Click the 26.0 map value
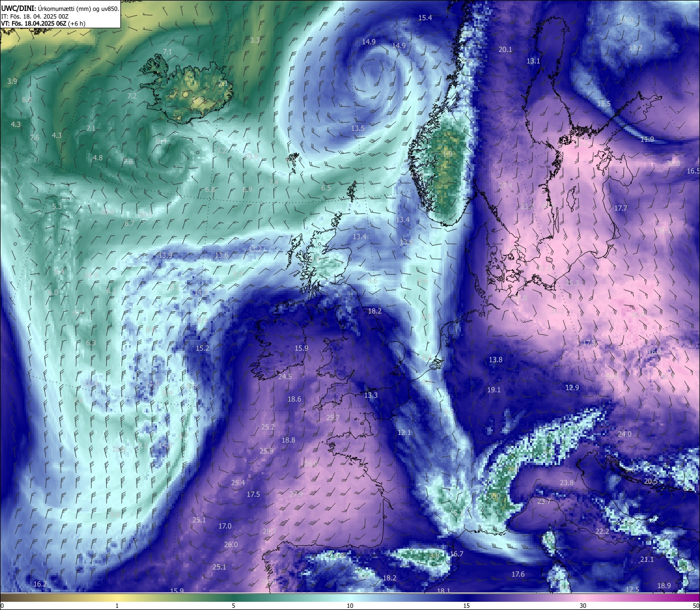Image resolution: width=700 pixels, height=610 pixels. pos(231,545)
